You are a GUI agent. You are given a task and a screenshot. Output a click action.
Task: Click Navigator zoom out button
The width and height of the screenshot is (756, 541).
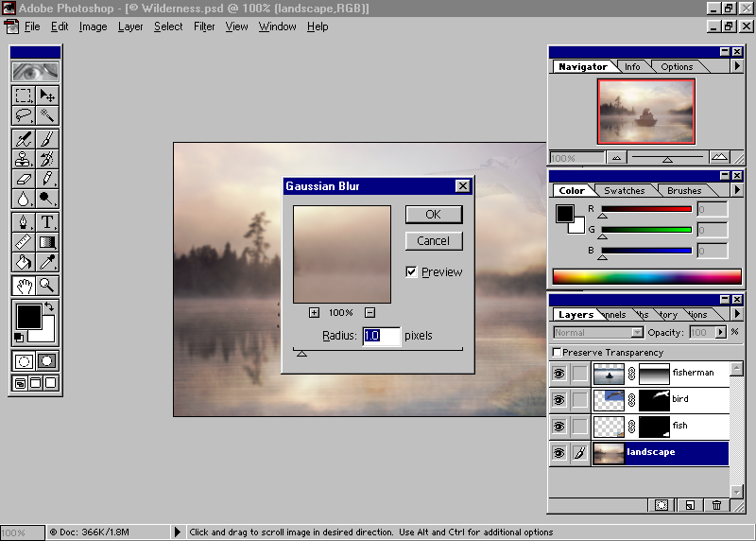617,157
